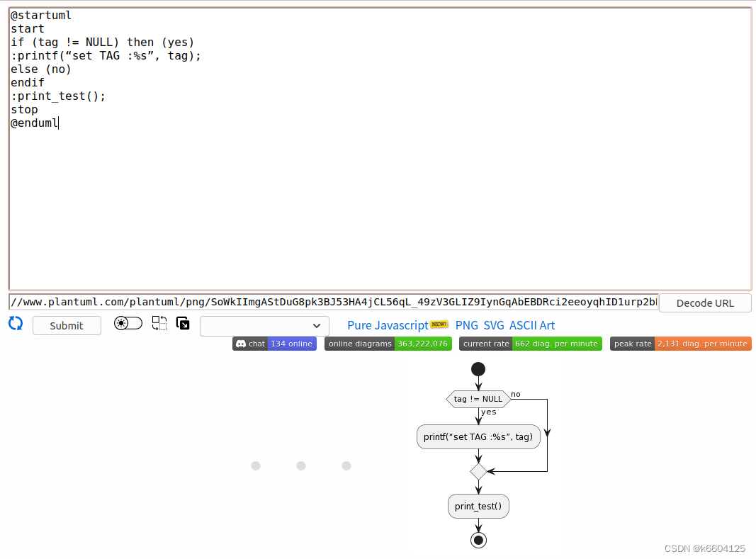Click the Decode URL button

[705, 303]
